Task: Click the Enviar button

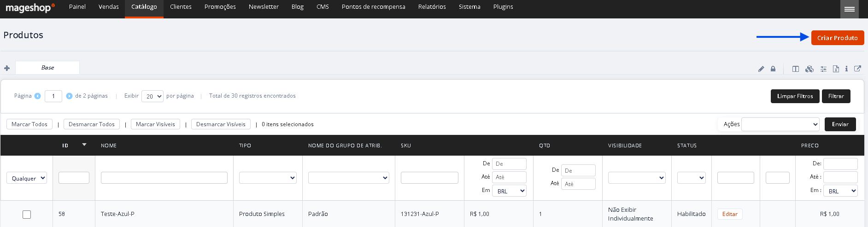Action: tap(840, 124)
